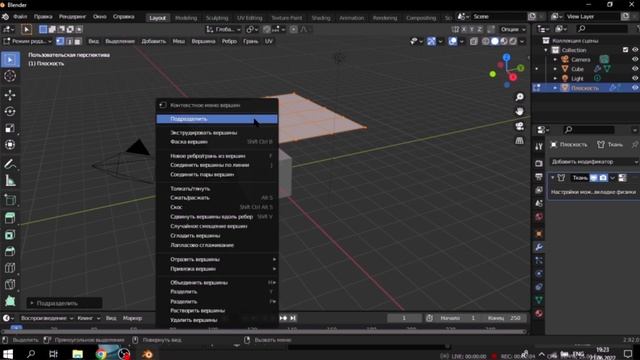640x360 pixels.
Task: Hide Light with its eye icon
Action: point(635,78)
